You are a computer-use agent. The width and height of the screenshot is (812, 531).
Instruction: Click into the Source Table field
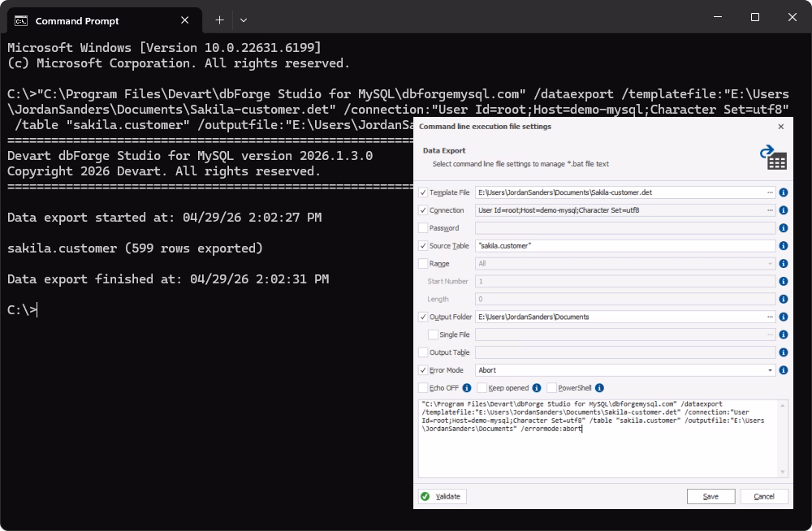tap(625, 245)
